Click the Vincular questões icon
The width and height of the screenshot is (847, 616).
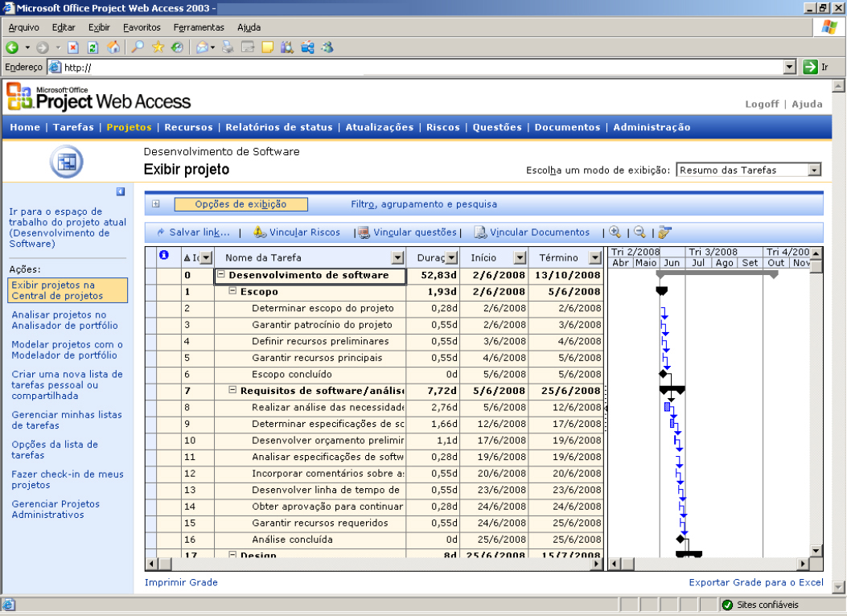click(x=364, y=232)
